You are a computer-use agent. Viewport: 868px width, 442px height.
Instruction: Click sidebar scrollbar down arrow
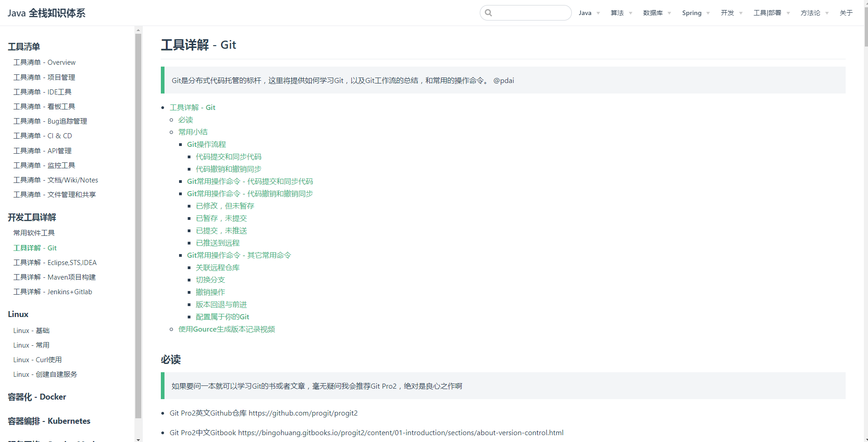click(x=138, y=439)
